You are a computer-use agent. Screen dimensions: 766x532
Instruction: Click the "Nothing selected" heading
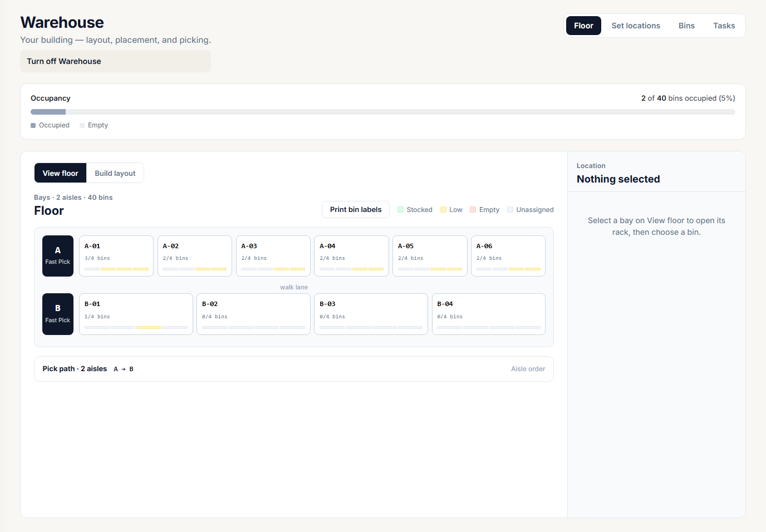pyautogui.click(x=618, y=179)
